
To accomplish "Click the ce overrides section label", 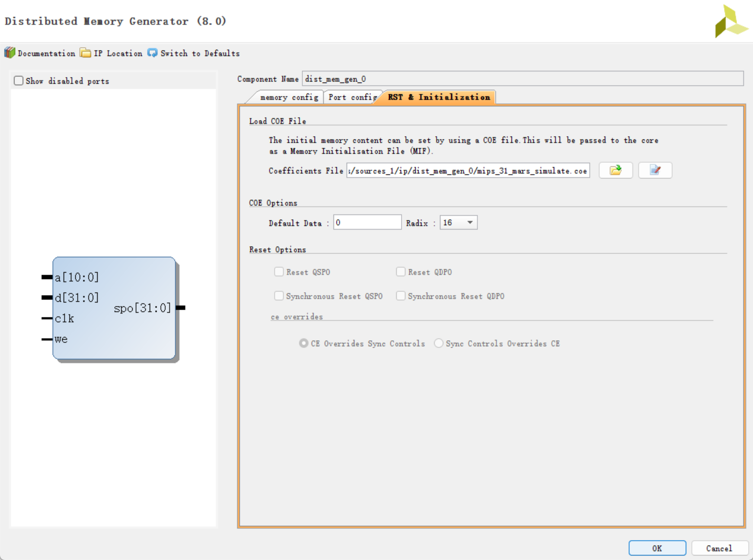I will pyautogui.click(x=297, y=317).
